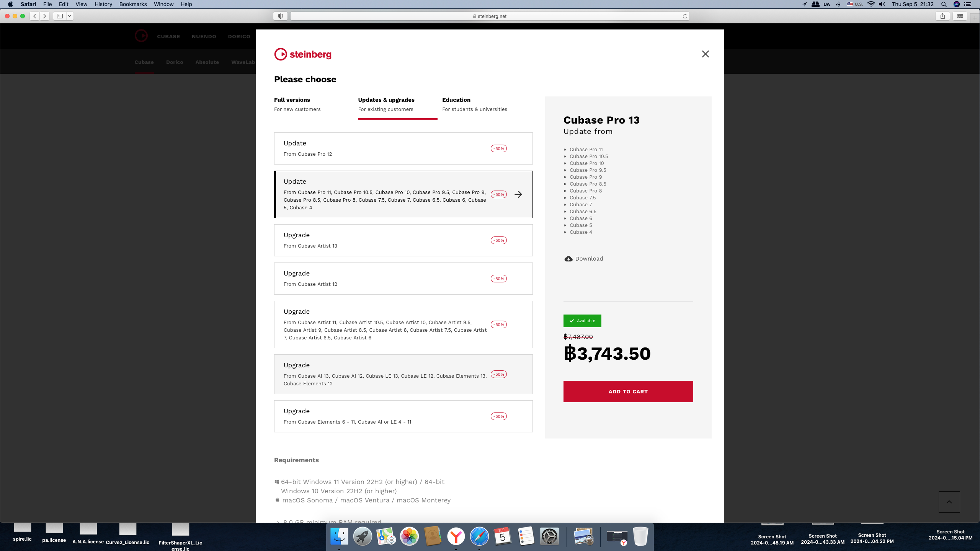Viewport: 980px width, 551px height.
Task: Show Safari tab overview
Action: (x=960, y=16)
